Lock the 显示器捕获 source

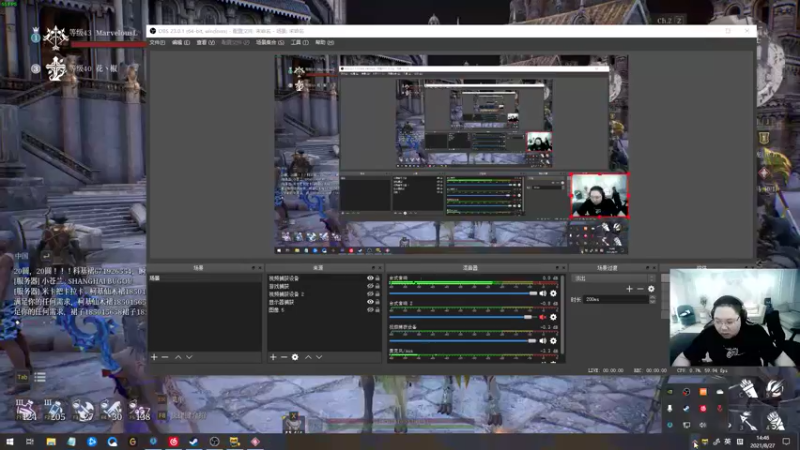pos(378,302)
